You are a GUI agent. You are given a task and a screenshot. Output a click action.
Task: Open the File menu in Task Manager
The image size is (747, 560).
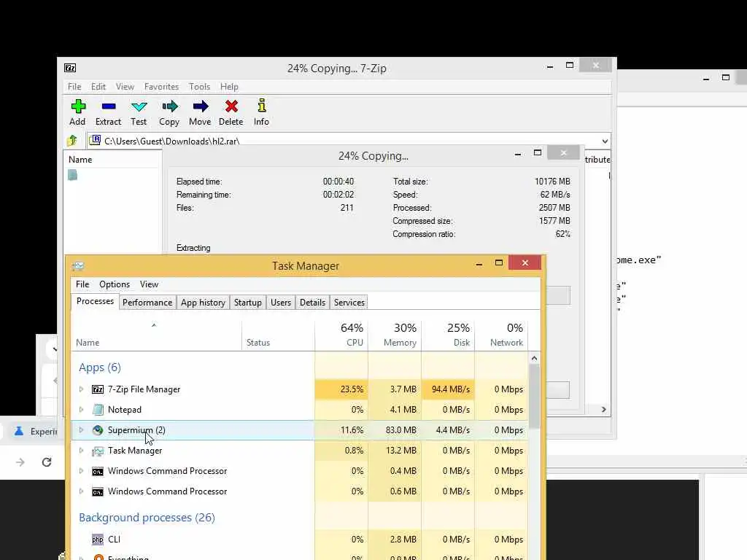(x=82, y=284)
